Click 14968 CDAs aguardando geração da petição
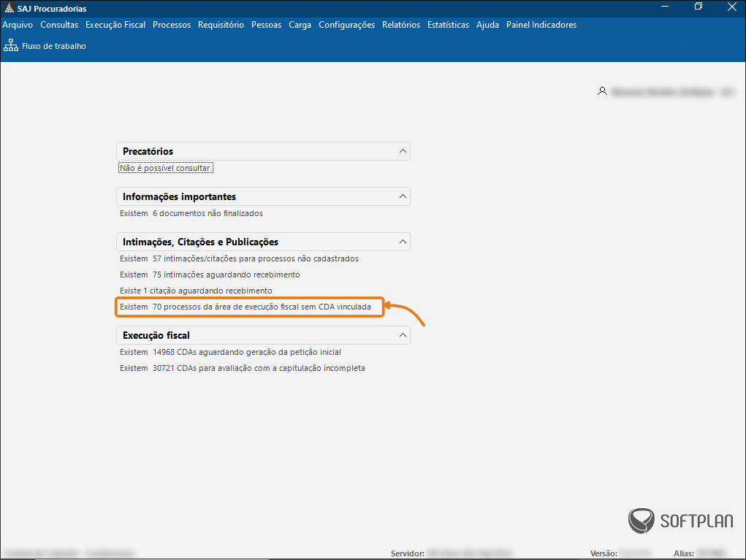This screenshot has height=560, width=746. 230,352
